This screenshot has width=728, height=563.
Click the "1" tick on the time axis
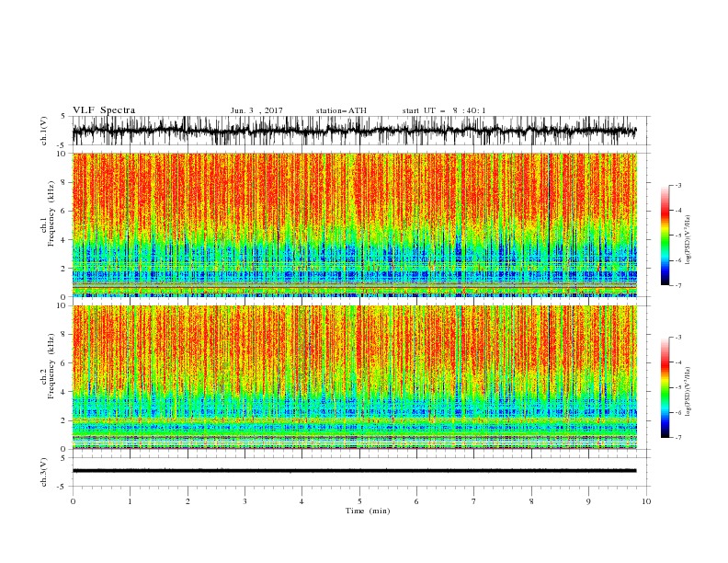131,501
